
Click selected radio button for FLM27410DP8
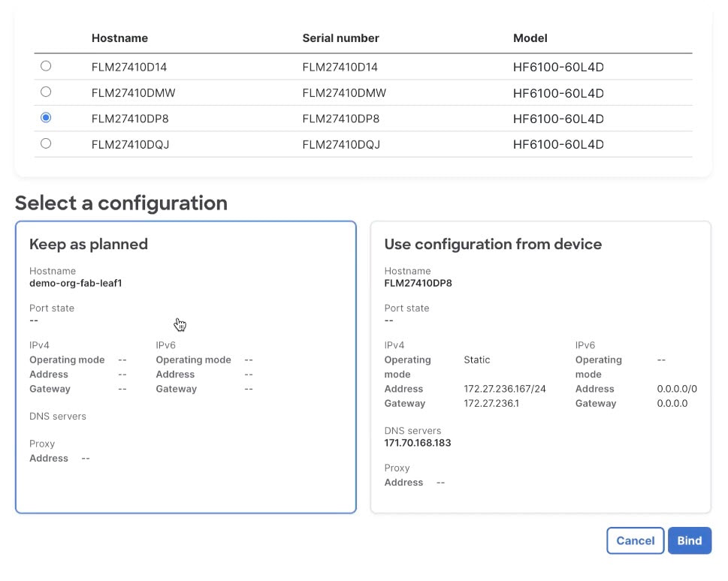pos(46,117)
